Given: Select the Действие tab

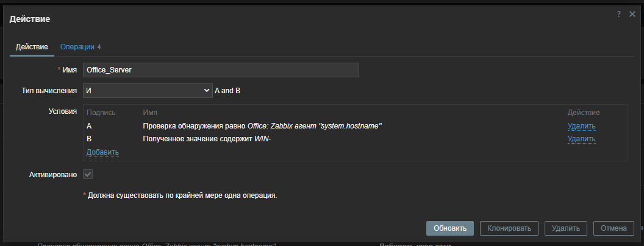Looking at the screenshot, I should point(32,47).
